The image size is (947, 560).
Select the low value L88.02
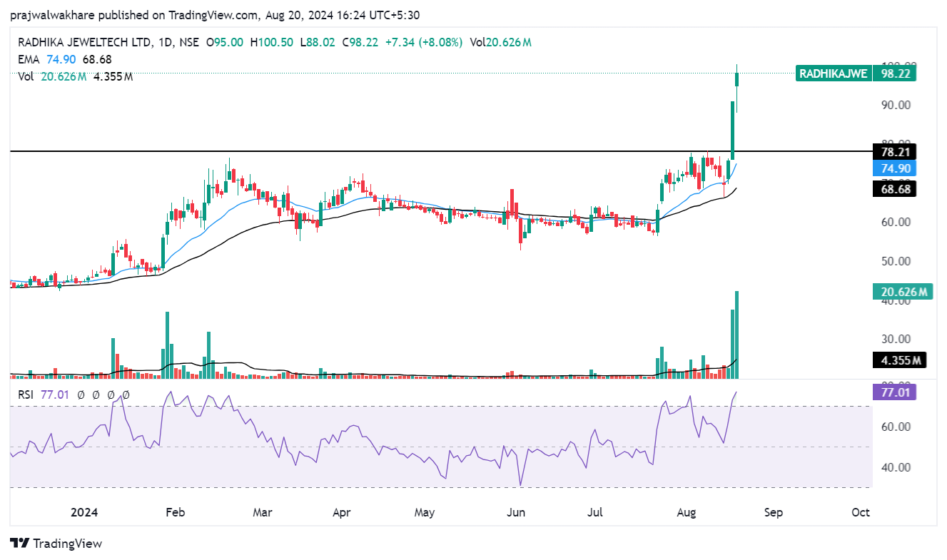click(x=318, y=43)
